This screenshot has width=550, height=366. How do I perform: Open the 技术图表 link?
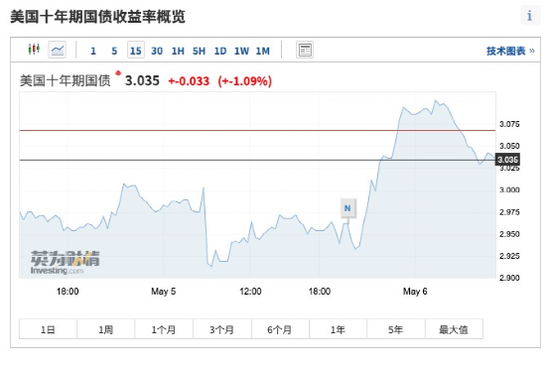[510, 51]
